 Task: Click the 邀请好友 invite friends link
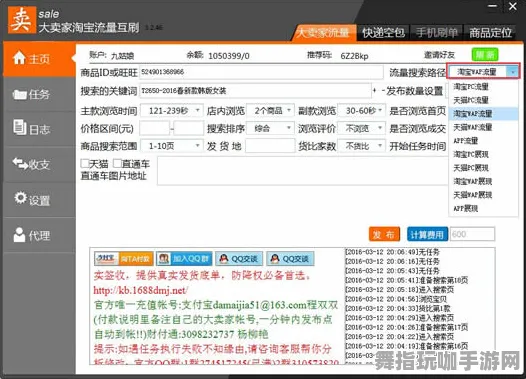click(x=439, y=55)
